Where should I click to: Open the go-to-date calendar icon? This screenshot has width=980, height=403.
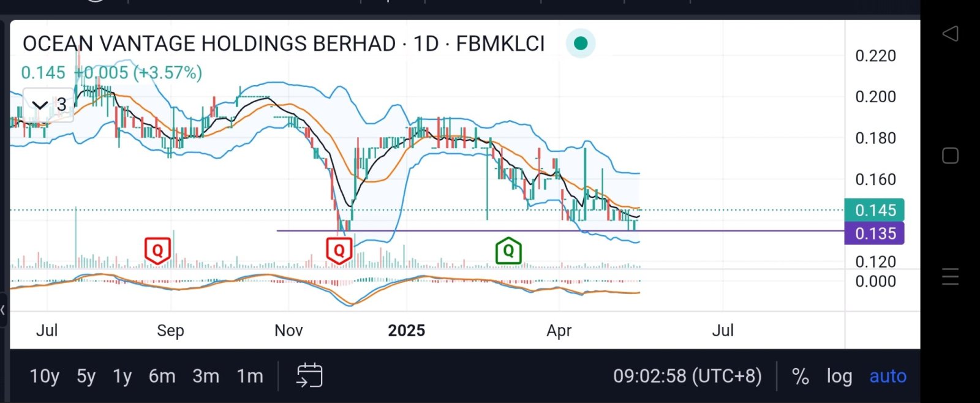click(x=309, y=375)
